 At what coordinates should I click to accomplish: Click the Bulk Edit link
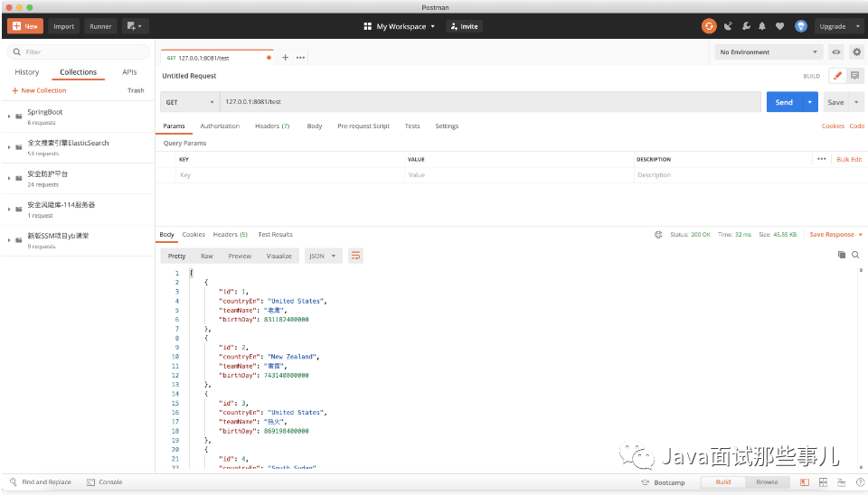(x=849, y=159)
